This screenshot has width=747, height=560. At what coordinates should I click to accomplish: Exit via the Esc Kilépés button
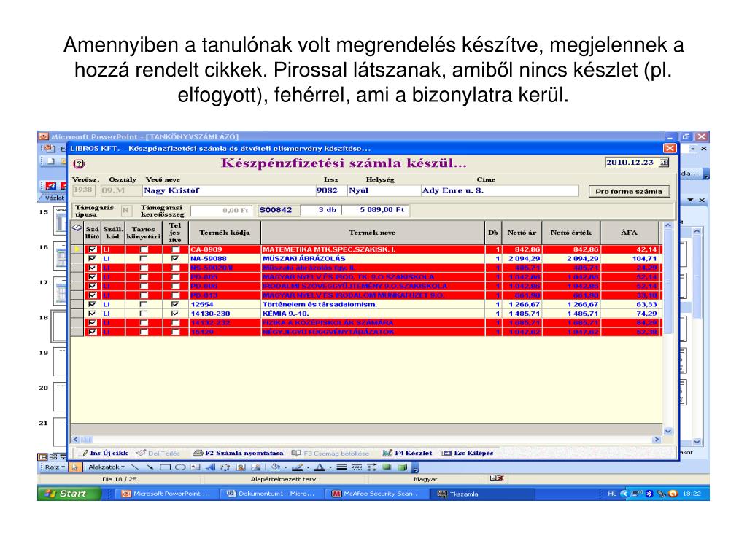[468, 453]
